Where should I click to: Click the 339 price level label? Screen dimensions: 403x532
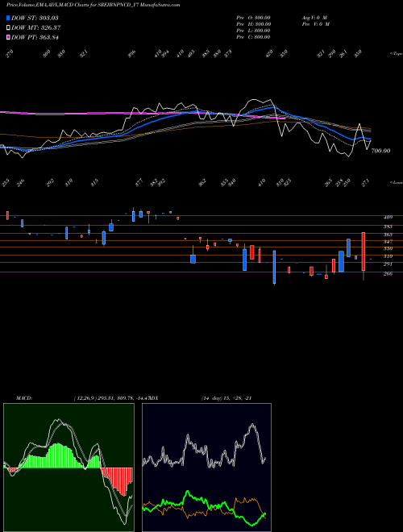click(x=388, y=249)
